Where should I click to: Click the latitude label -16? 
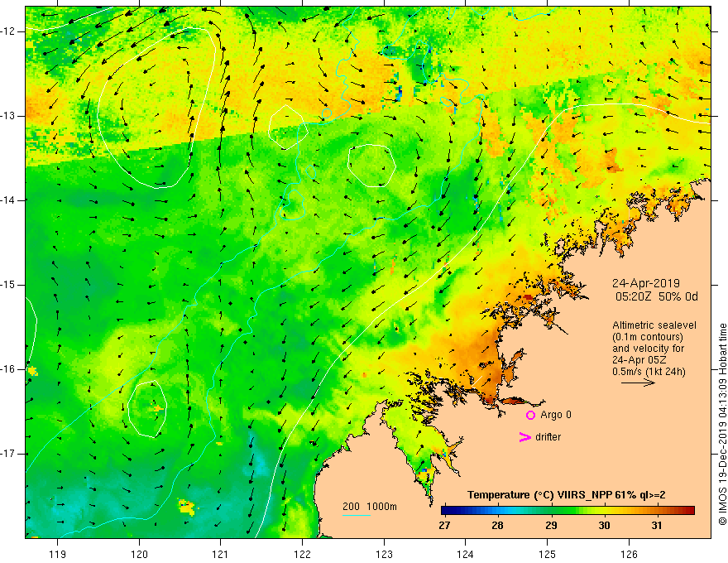click(8, 369)
